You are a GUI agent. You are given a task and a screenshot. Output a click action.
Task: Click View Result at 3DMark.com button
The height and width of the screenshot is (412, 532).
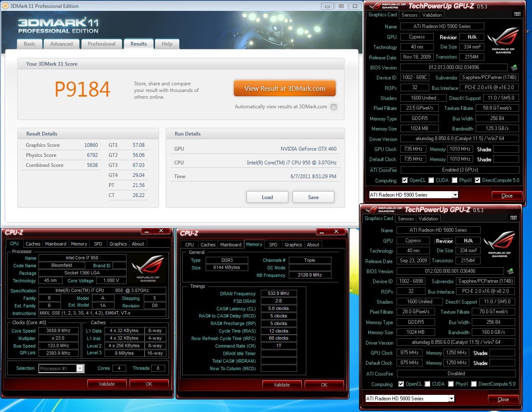285,89
